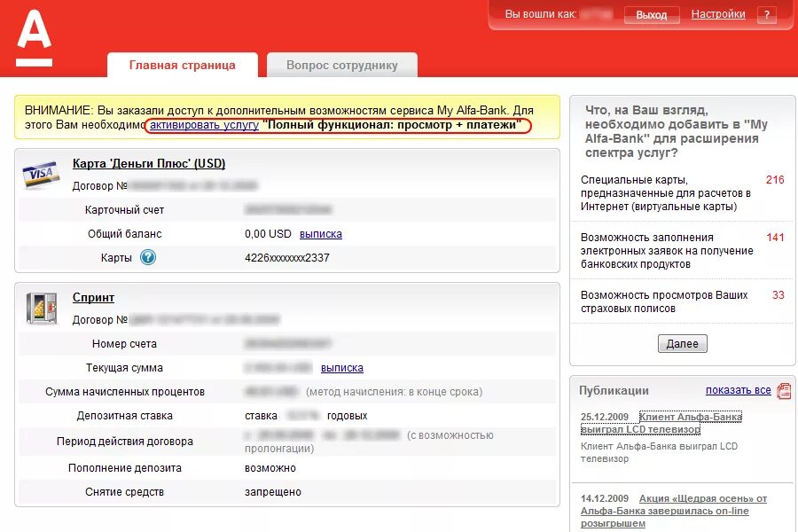Screen dimensions: 798x532
Task: Click the Пополнение депозита label
Action: coord(125,468)
